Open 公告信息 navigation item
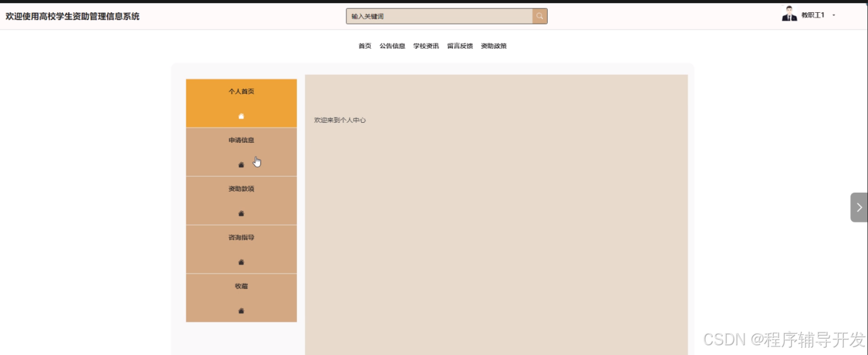The height and width of the screenshot is (355, 868). (392, 46)
